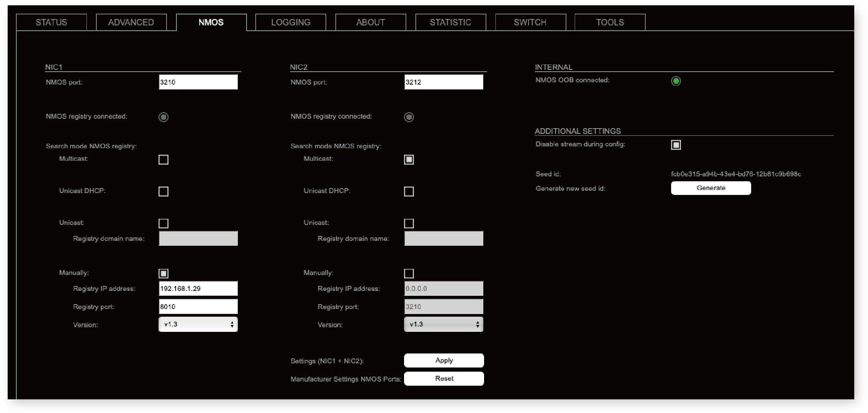
Task: Click NIC2 Registry domain name field
Action: coord(444,239)
